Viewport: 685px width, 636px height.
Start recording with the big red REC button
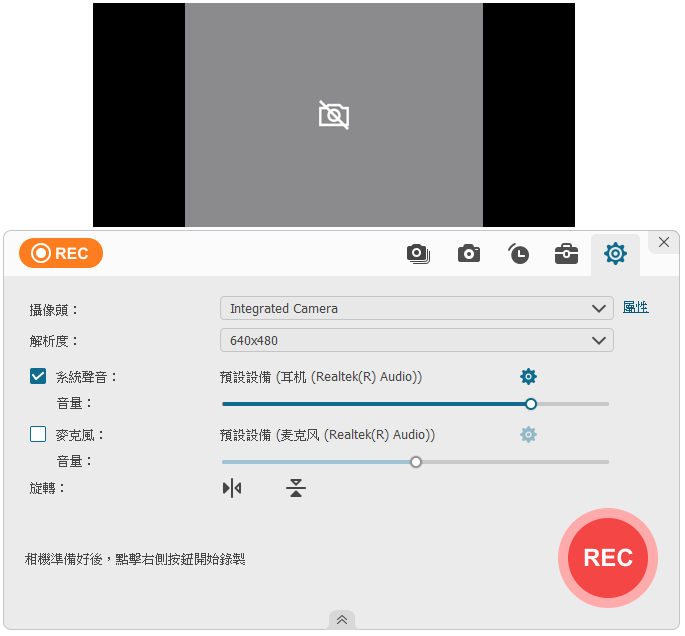coord(608,558)
